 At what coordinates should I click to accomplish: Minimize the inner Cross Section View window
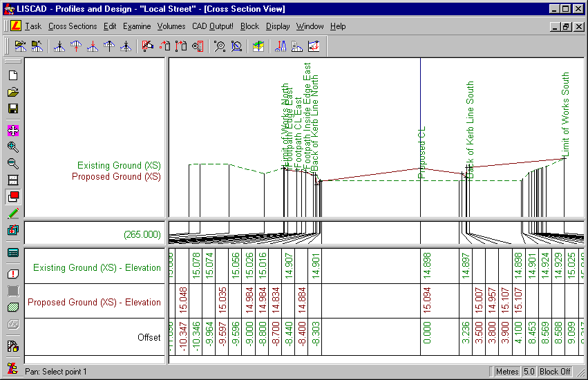click(x=555, y=27)
